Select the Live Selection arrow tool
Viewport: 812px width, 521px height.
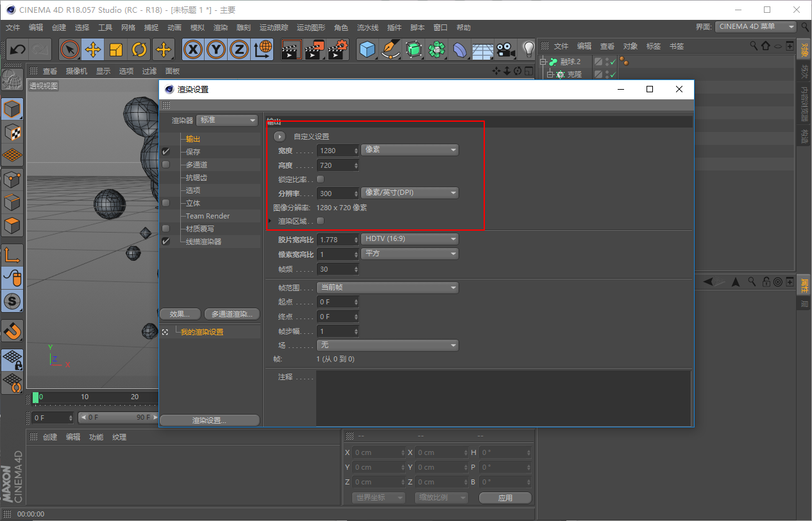tap(70, 49)
